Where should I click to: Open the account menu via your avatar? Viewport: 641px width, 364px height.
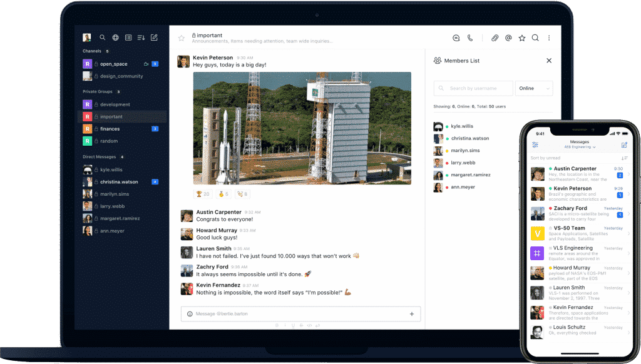coord(86,38)
